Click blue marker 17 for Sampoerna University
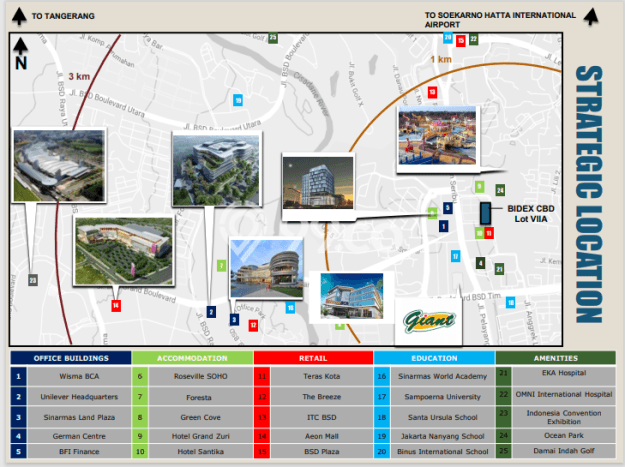625x467 pixels. [456, 256]
